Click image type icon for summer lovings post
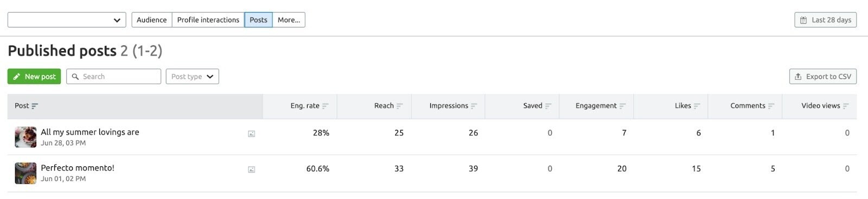Image resolution: width=868 pixels, height=199 pixels. 251,134
